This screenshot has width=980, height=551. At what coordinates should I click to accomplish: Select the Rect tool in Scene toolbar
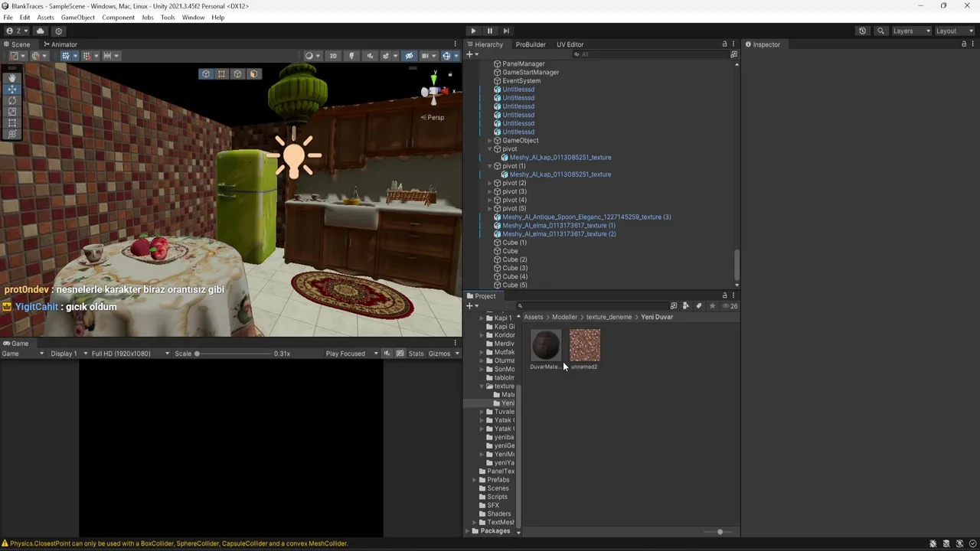[12, 122]
